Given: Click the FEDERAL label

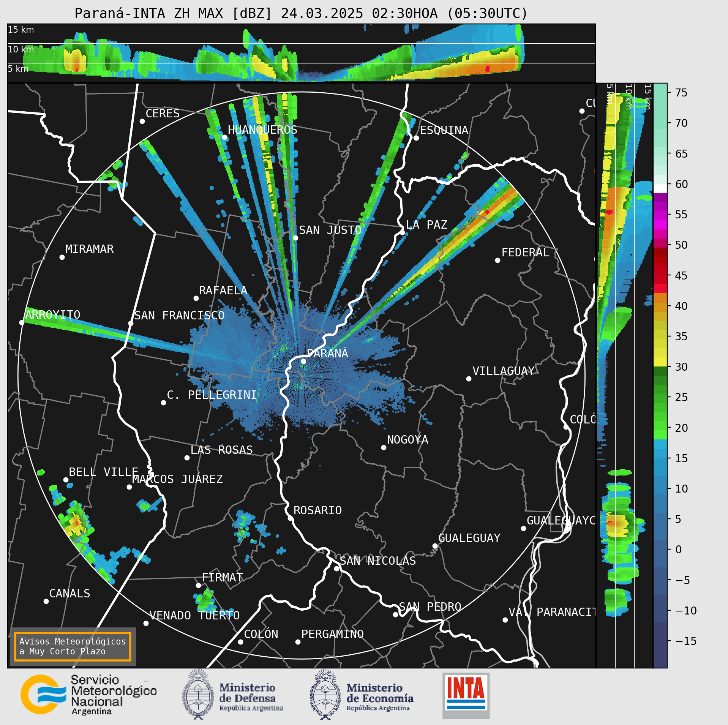Looking at the screenshot, I should coord(526,252).
